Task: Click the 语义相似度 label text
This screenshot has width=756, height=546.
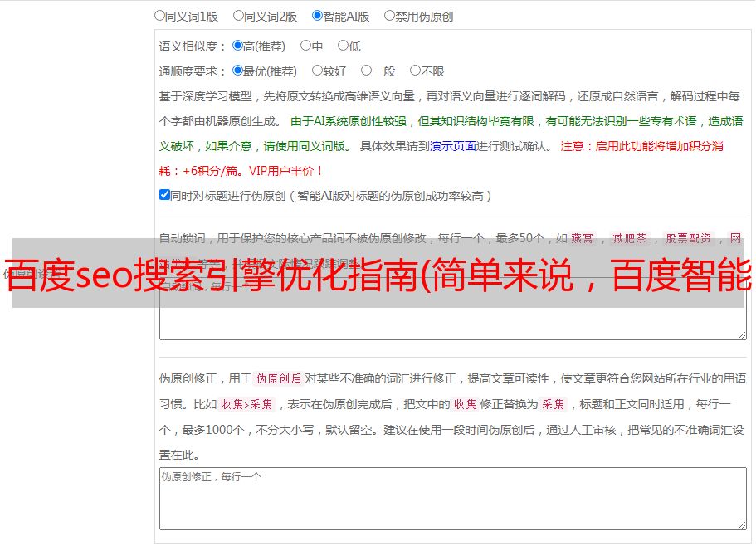Action: pyautogui.click(x=193, y=46)
